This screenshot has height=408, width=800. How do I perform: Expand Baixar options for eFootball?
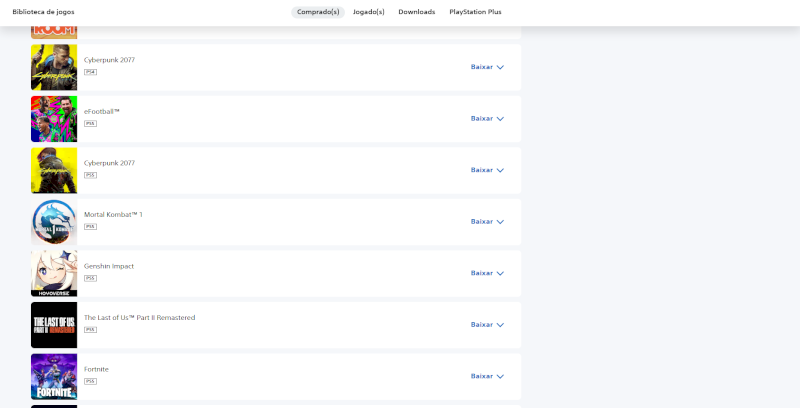(487, 118)
